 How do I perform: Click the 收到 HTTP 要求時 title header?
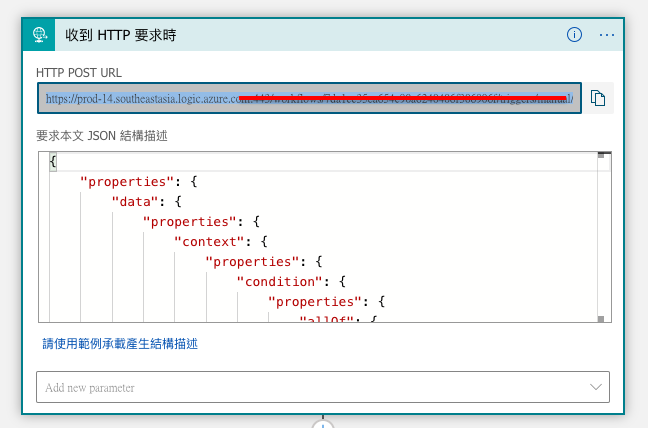pyautogui.click(x=121, y=35)
